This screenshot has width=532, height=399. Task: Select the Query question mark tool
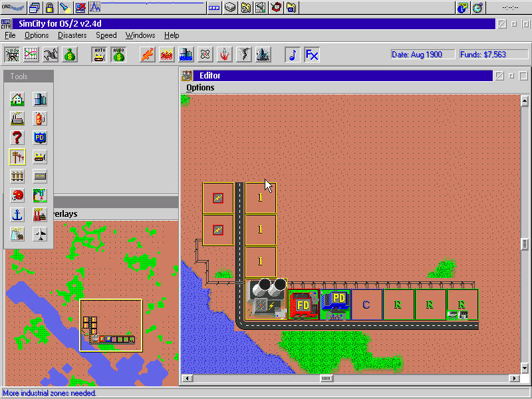(17, 138)
